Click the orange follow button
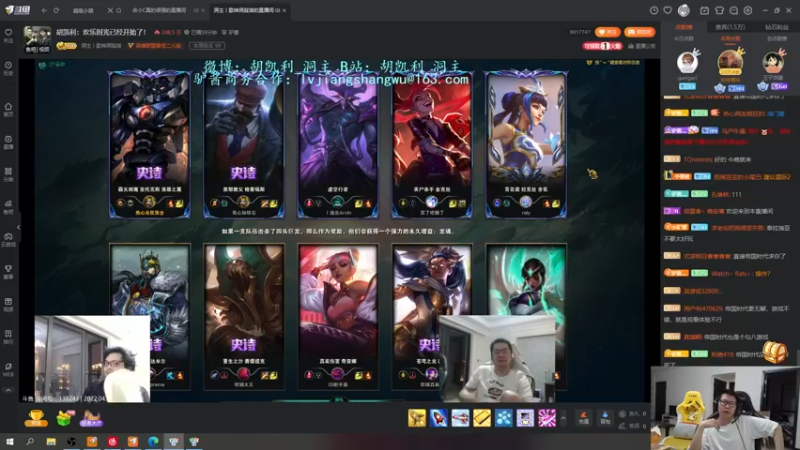 [x=608, y=32]
